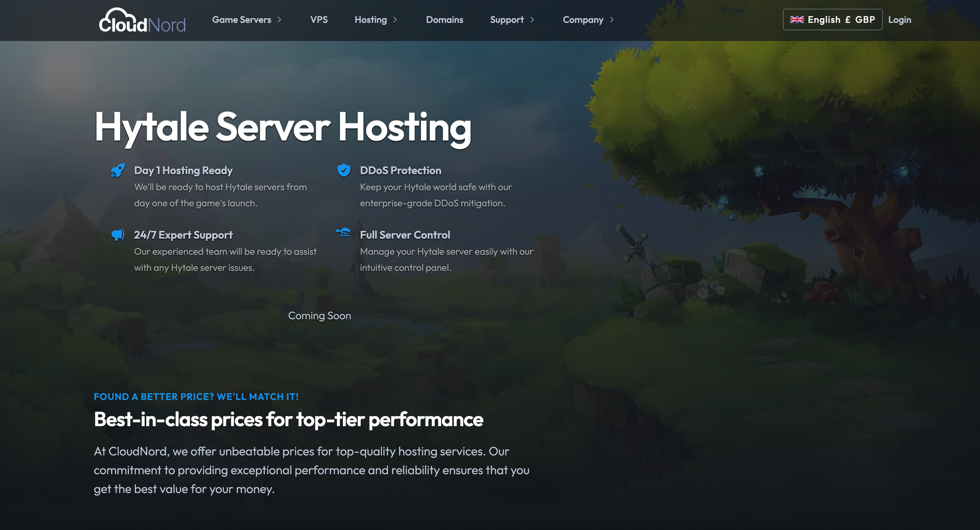Expand the Hosting menu chevron

pyautogui.click(x=395, y=20)
